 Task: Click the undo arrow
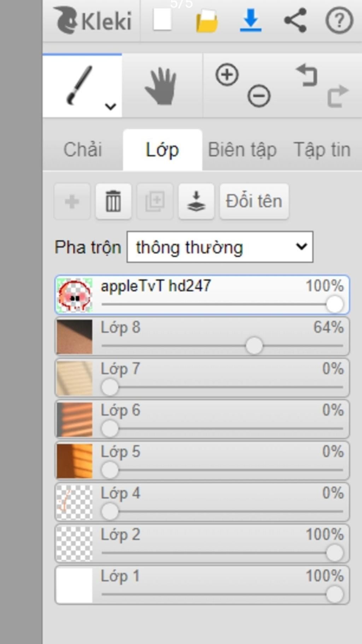[306, 75]
